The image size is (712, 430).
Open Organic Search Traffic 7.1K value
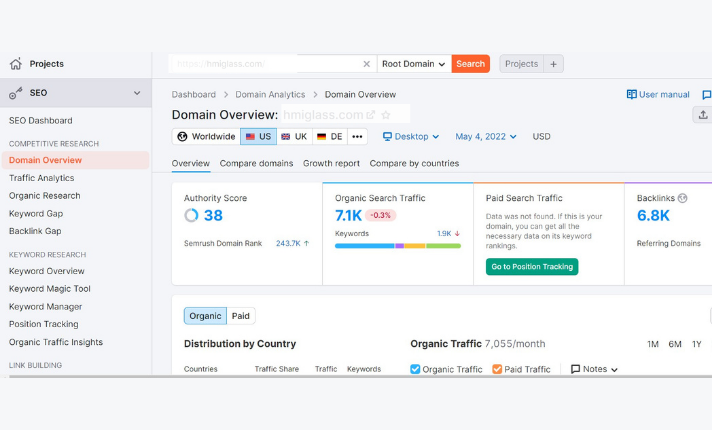(348, 215)
